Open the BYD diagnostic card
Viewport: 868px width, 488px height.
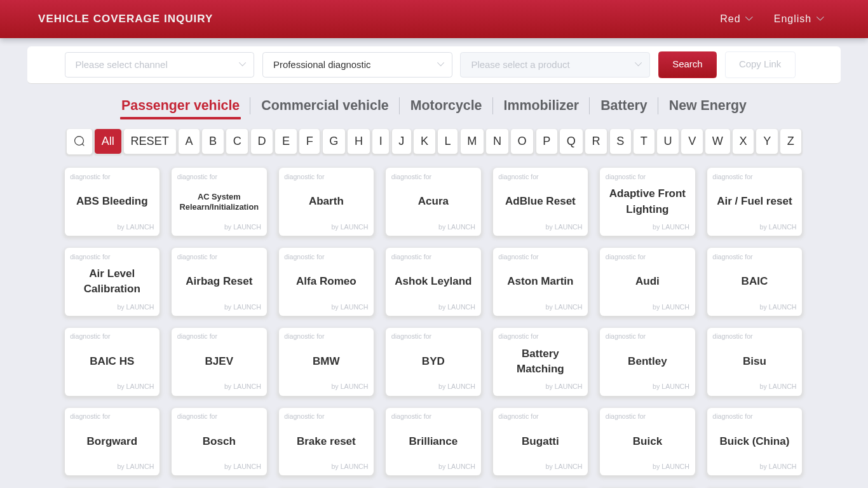[433, 362]
